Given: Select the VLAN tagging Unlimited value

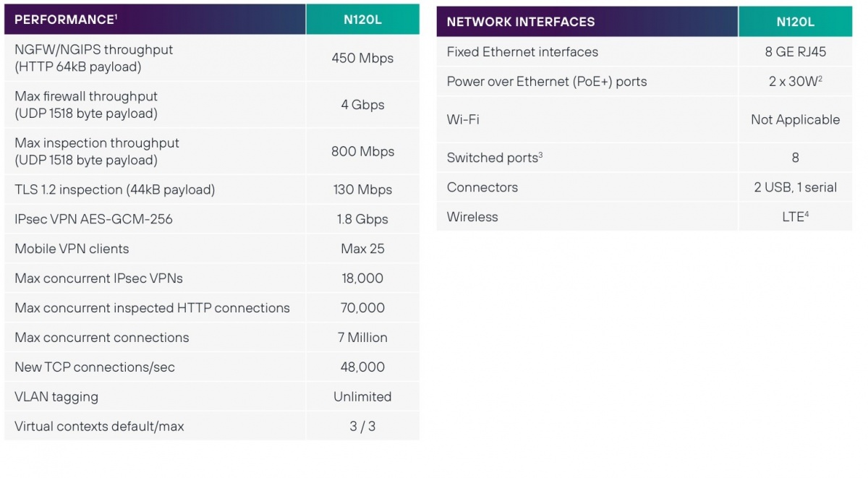Looking at the screenshot, I should click(362, 397).
